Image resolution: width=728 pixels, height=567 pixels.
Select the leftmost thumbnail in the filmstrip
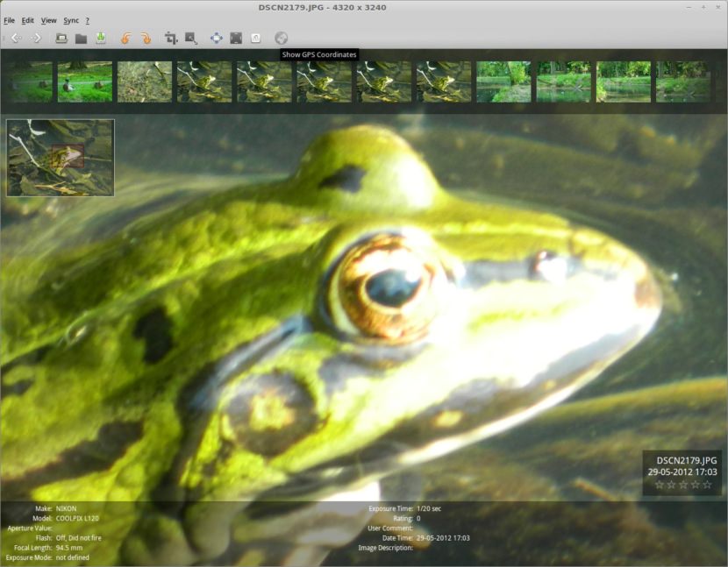[x=26, y=82]
